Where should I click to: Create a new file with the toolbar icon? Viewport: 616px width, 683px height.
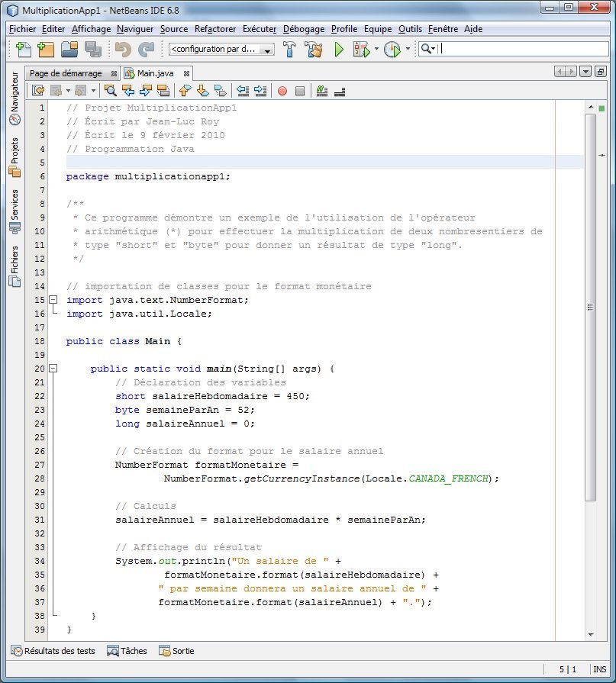coord(24,49)
